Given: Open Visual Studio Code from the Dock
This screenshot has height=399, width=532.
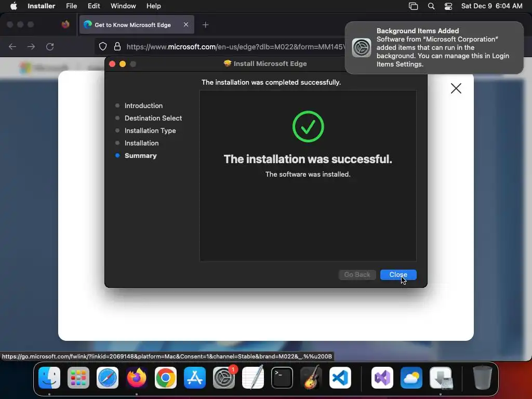Looking at the screenshot, I should point(340,378).
